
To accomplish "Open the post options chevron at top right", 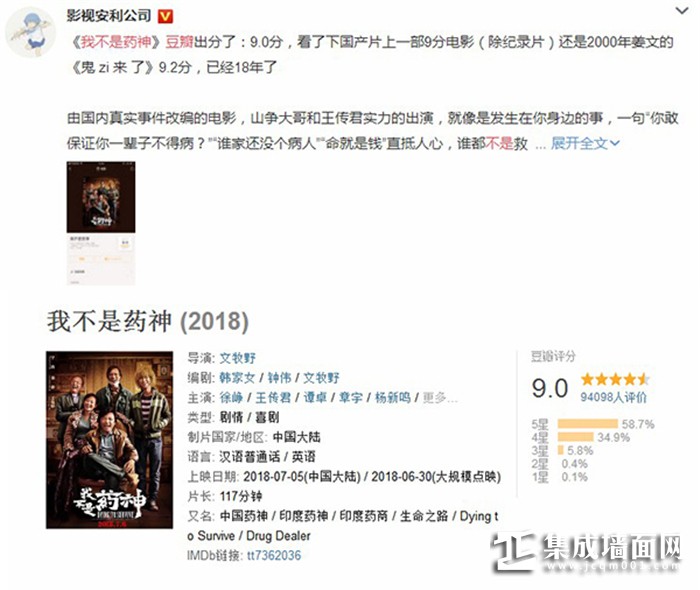I will pyautogui.click(x=682, y=11).
